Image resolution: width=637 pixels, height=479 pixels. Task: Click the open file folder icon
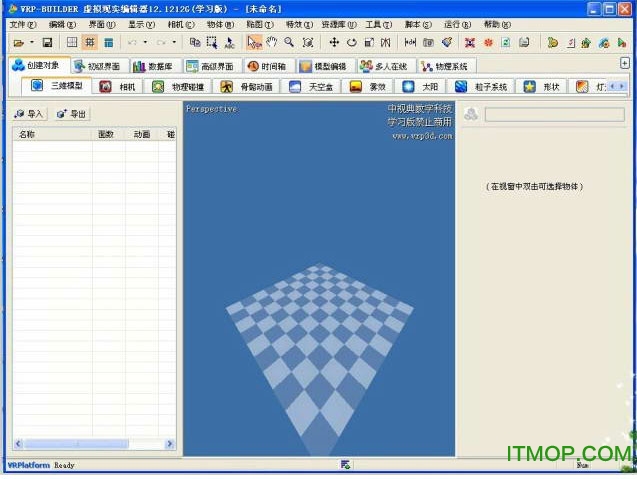click(18, 43)
